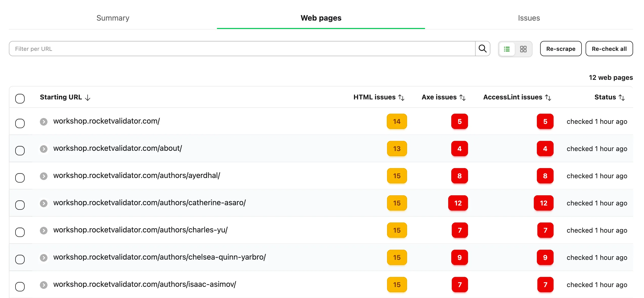Open the authors/charles-yu/ page link

140,230
